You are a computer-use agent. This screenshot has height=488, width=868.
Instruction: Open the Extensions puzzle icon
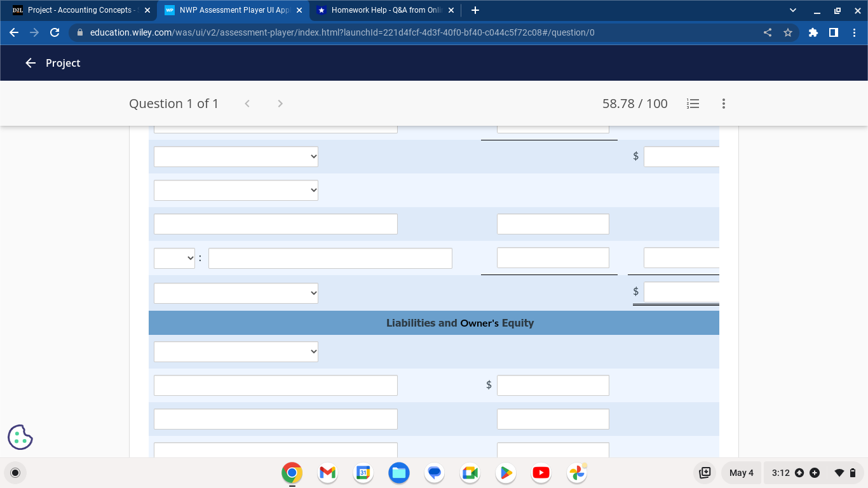(x=813, y=32)
